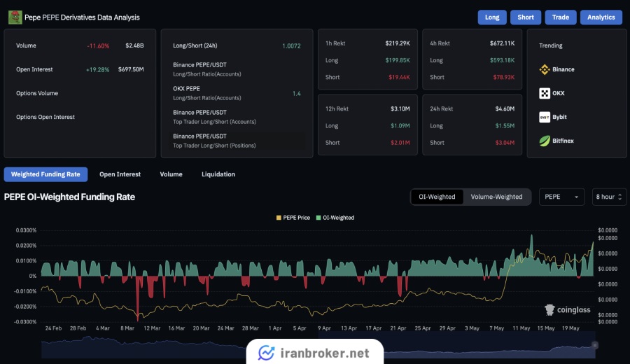Click the 24h Short $3.04M value
630x364 pixels.
[x=505, y=143]
